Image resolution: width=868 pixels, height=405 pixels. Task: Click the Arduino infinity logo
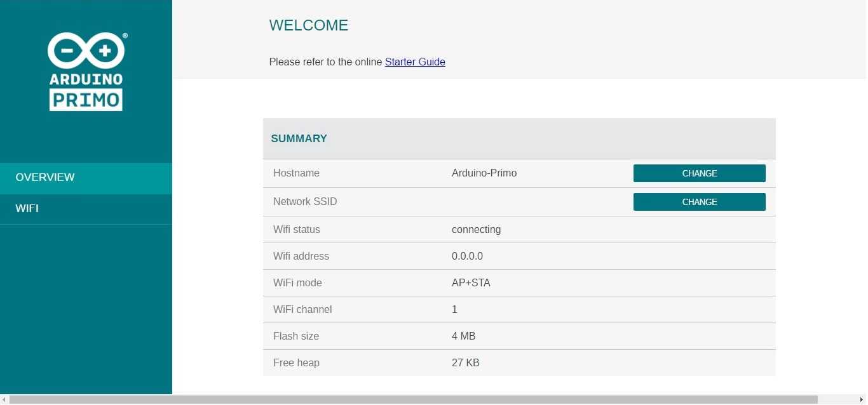click(x=86, y=50)
